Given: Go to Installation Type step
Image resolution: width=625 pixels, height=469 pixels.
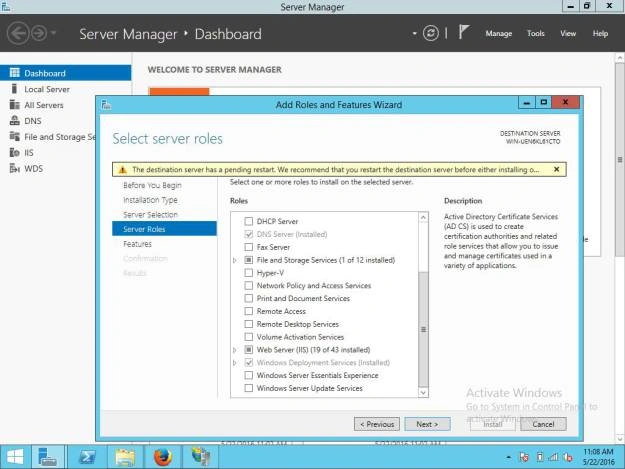Looking at the screenshot, I should pyautogui.click(x=150, y=200).
